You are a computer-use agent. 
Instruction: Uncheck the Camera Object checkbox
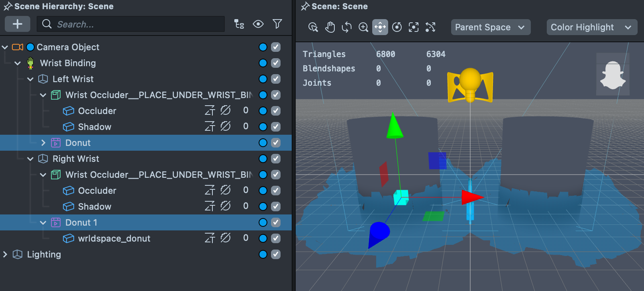[x=276, y=47]
